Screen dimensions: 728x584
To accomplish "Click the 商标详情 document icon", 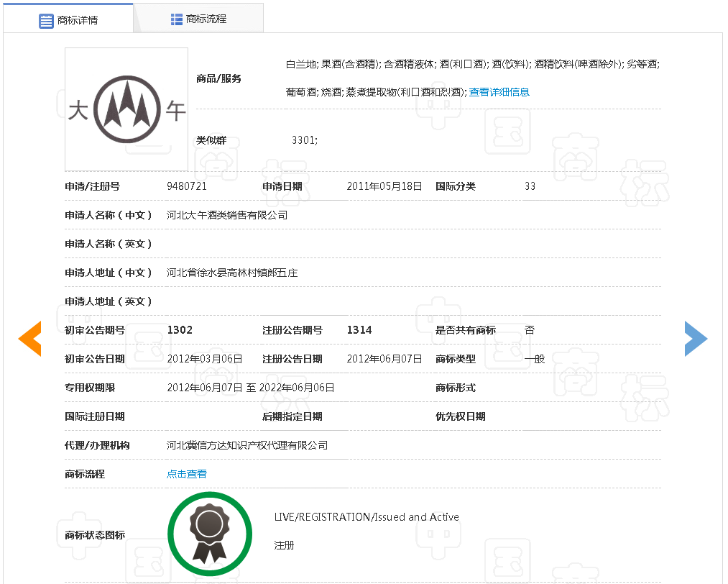I will [x=46, y=20].
